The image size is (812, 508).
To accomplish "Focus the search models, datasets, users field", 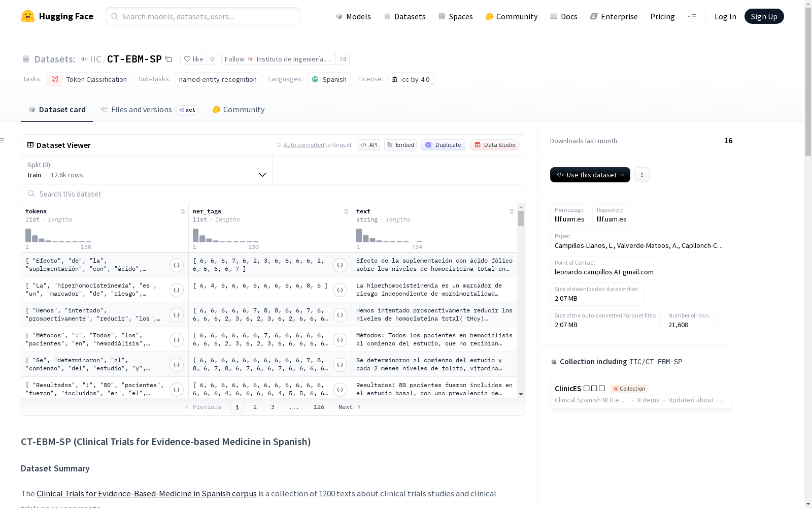I will 203,16.
